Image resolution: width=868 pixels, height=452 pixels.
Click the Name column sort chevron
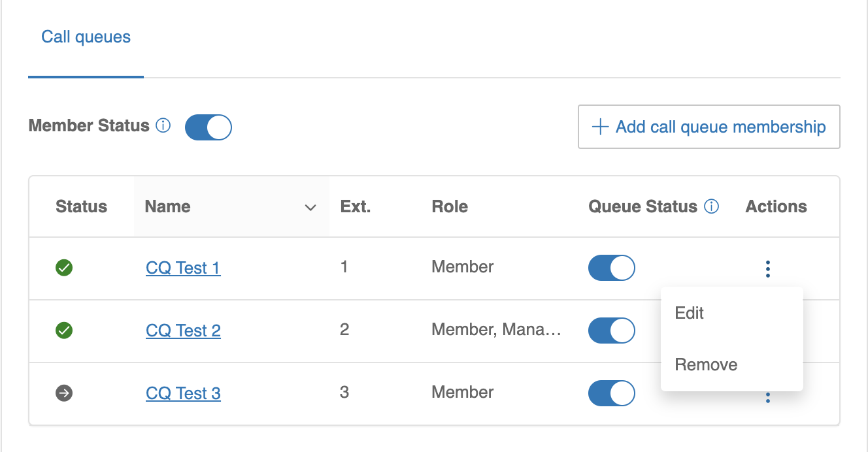pos(310,208)
